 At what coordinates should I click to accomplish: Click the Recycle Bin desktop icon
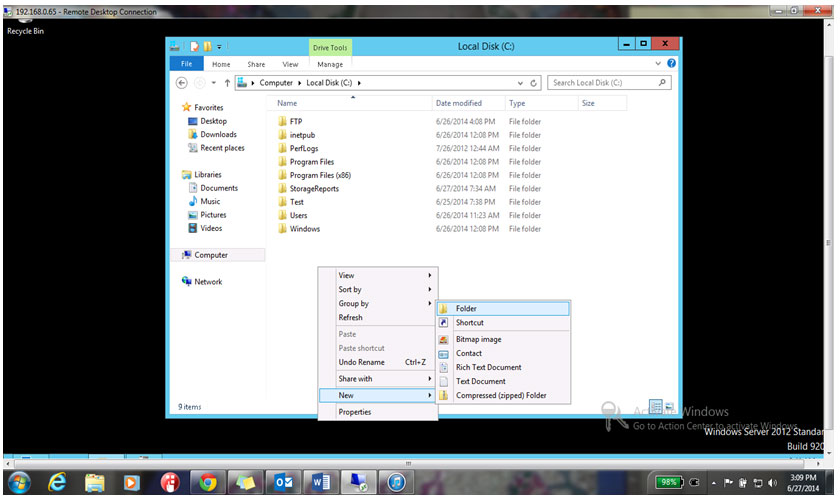click(25, 27)
